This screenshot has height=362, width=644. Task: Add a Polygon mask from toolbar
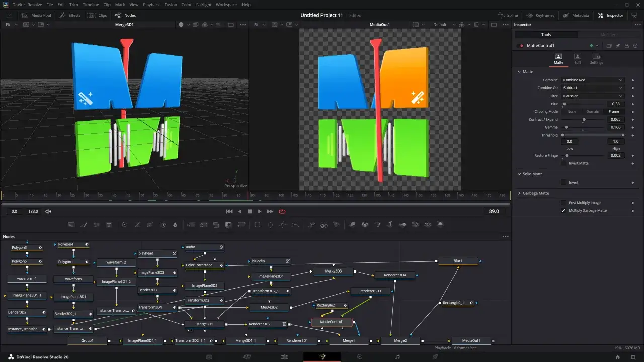coord(283,225)
